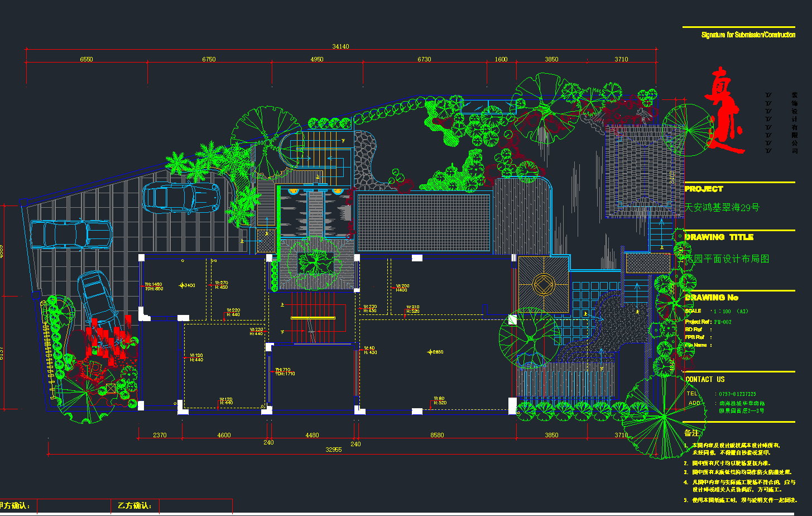Click the 8580 dimension value
Image resolution: width=812 pixels, height=516 pixels.
437,435
